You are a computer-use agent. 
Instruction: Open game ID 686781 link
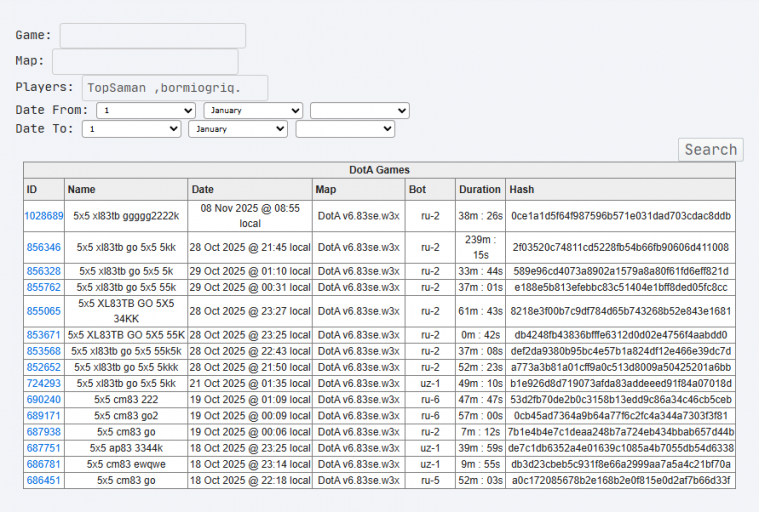[x=44, y=464]
